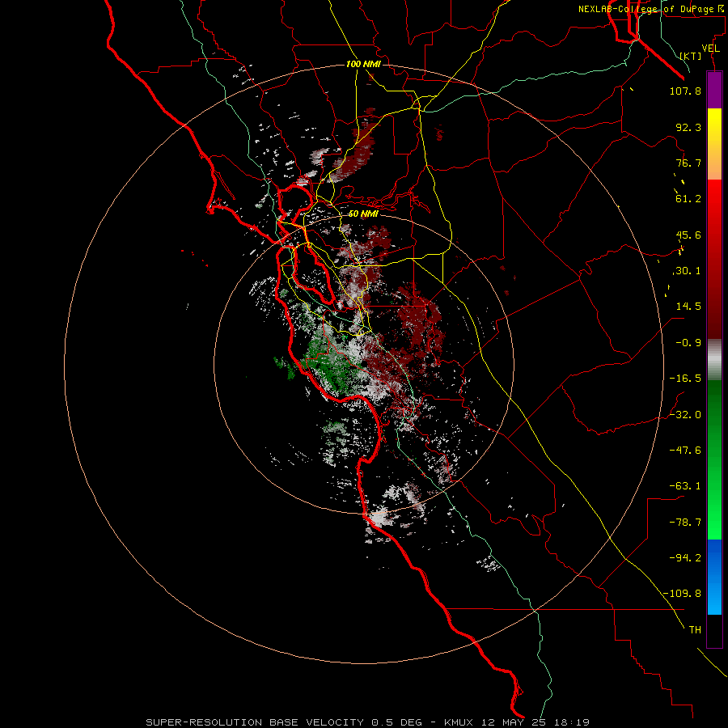Click the TH threshold label

coord(695,630)
